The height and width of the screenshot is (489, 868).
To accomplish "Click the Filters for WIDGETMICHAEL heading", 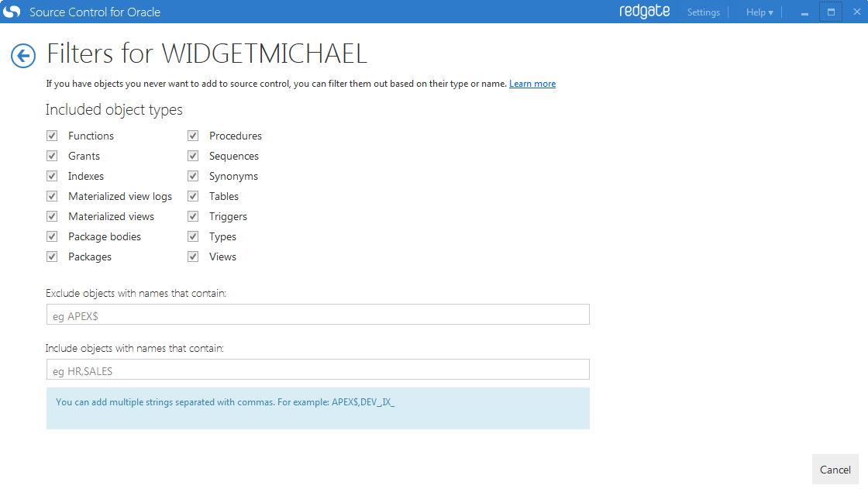I will [x=207, y=53].
